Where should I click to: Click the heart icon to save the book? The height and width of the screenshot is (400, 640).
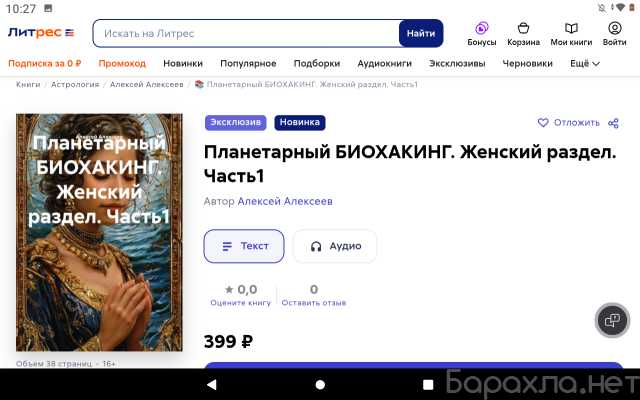pyautogui.click(x=543, y=122)
